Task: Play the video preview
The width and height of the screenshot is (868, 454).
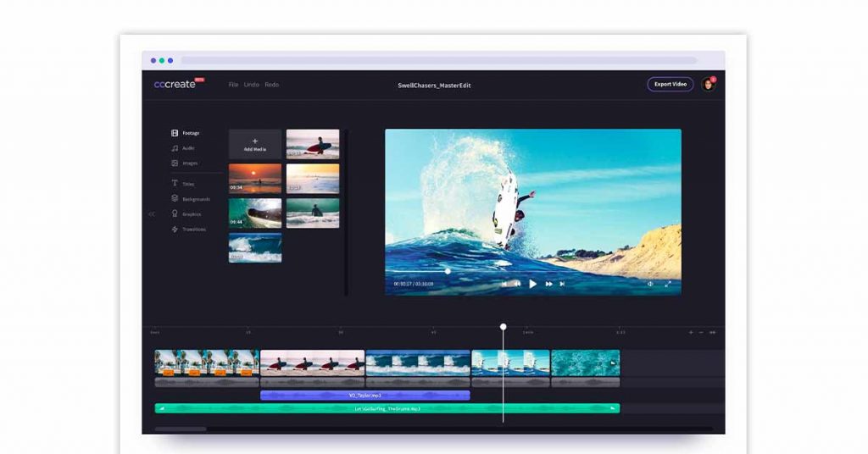Action: coord(532,285)
